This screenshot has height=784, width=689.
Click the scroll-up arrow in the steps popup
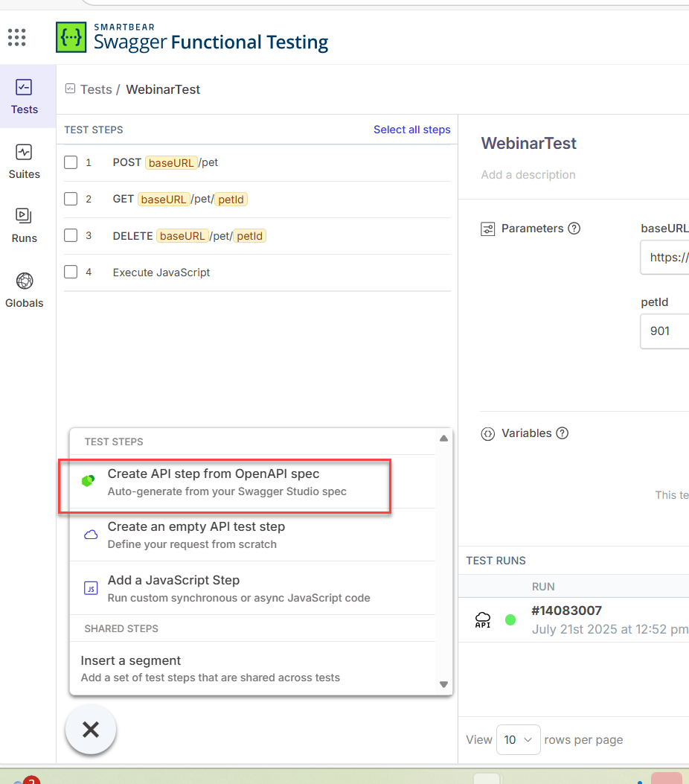point(443,439)
